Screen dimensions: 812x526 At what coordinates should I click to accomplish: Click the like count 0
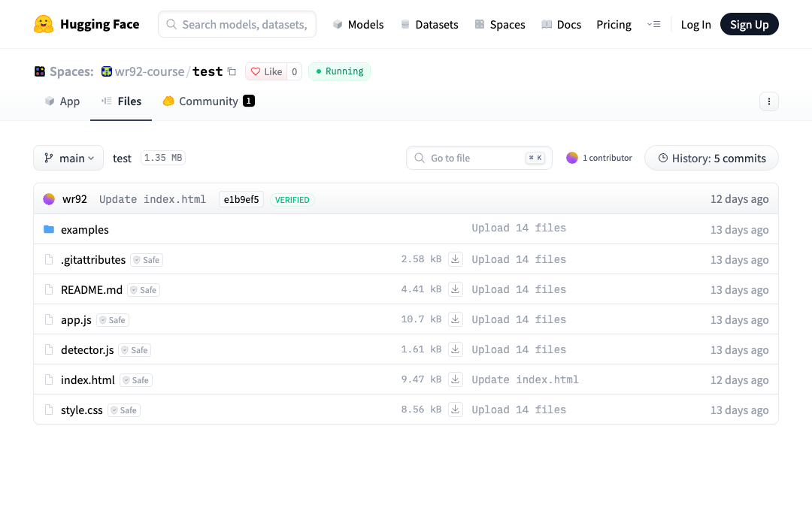coord(295,71)
